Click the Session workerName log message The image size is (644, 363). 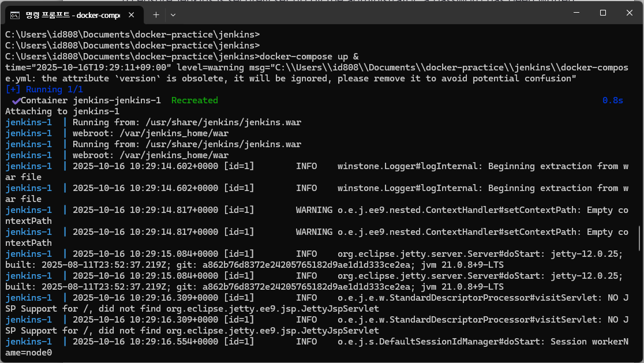[x=317, y=347]
